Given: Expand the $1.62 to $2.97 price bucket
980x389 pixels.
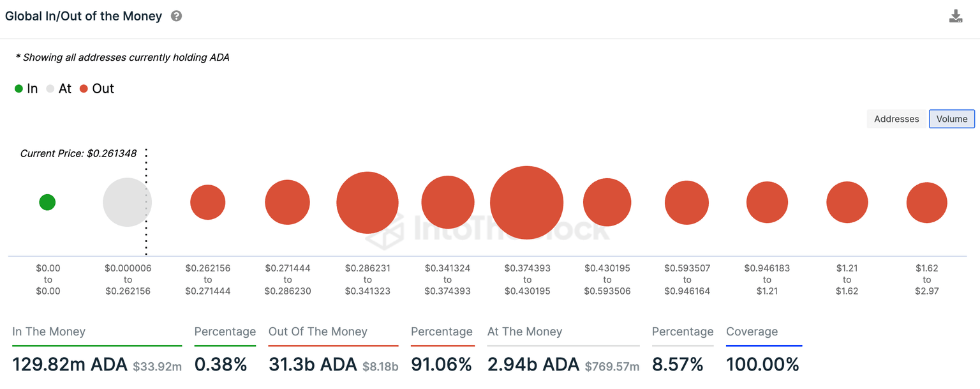Looking at the screenshot, I should pyautogui.click(x=926, y=202).
